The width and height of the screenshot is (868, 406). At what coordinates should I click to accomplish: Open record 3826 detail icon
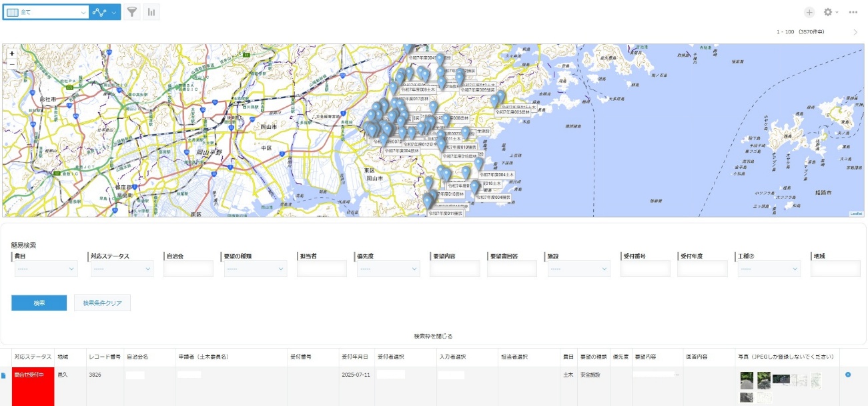(5, 375)
